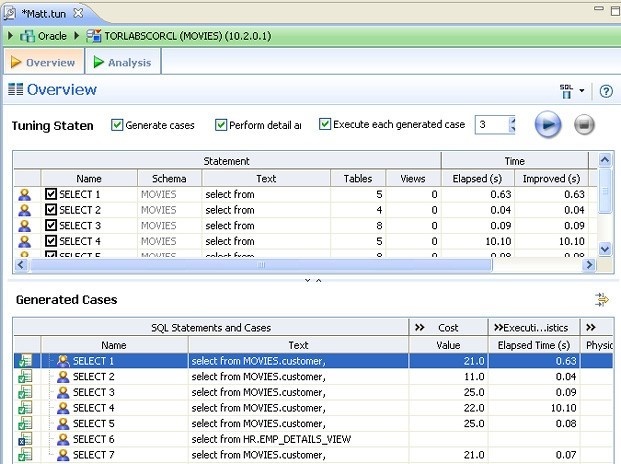
Task: Close the Matt.tun editor tab
Action: [x=78, y=13]
